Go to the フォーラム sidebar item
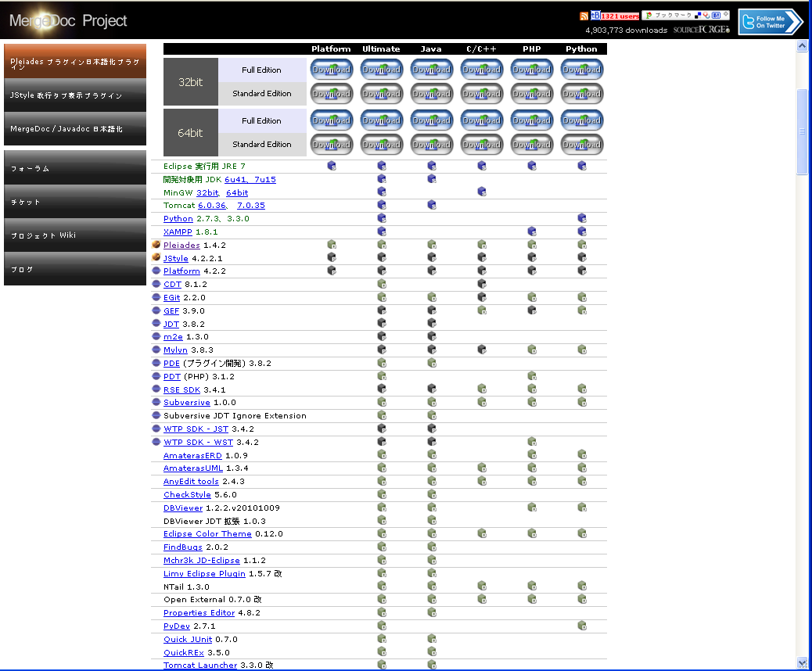812x671 pixels. point(75,168)
